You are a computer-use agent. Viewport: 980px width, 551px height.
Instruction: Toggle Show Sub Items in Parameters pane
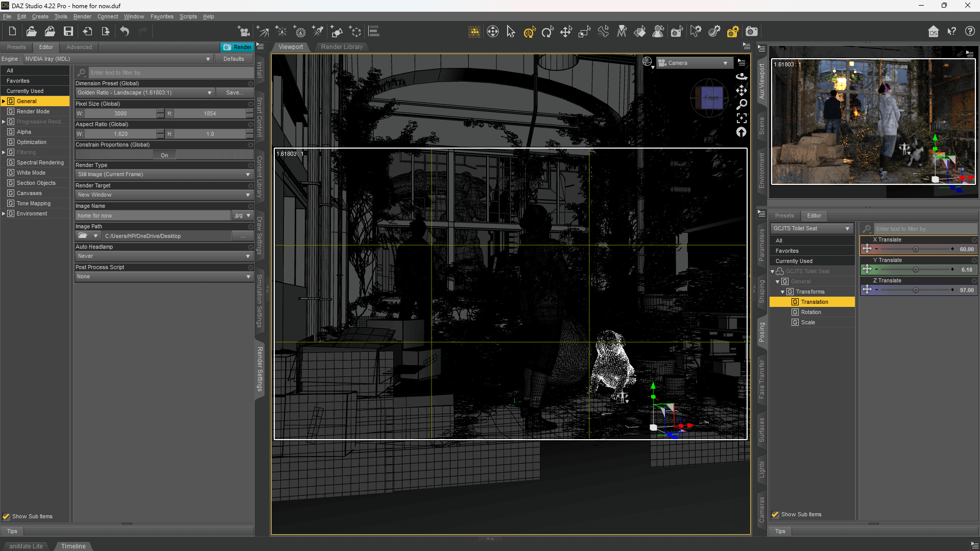[x=775, y=514]
